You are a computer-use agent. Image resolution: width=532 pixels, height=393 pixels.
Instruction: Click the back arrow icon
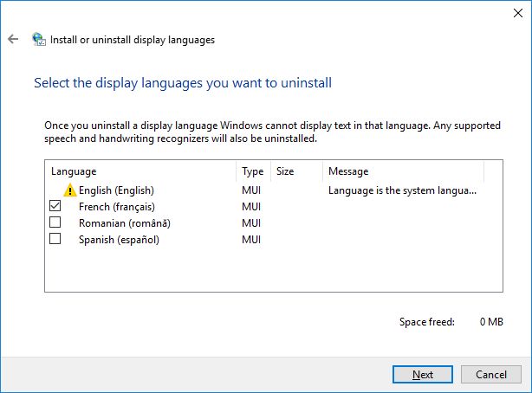click(13, 39)
